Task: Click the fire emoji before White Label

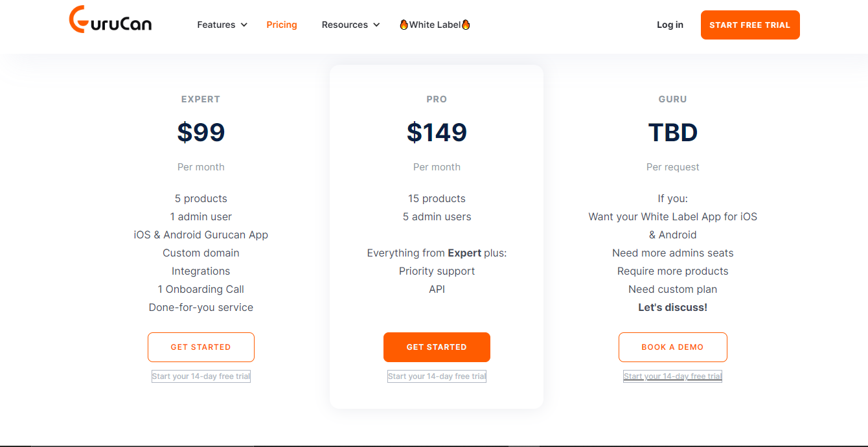Action: (x=404, y=25)
